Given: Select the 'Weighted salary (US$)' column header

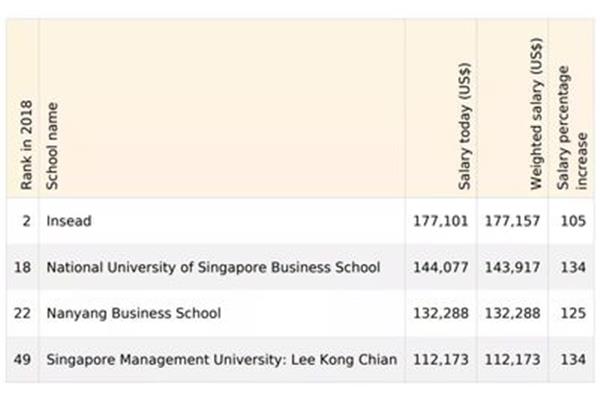Looking at the screenshot, I should pos(536,114).
